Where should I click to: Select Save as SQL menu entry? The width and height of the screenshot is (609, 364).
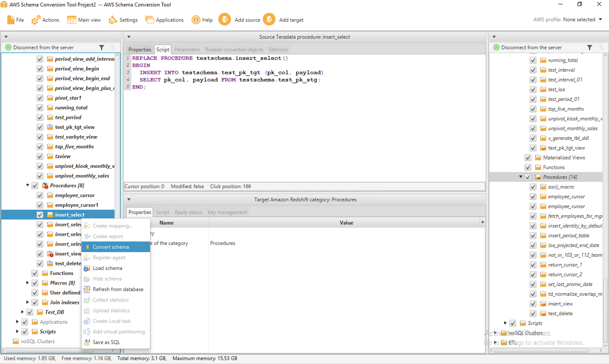point(106,342)
